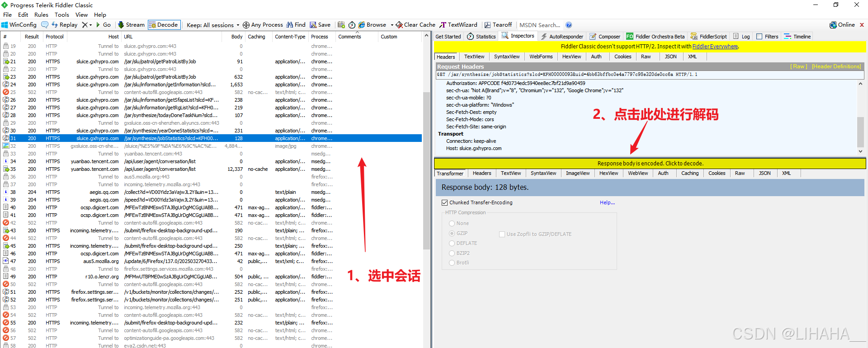Open the TextWizard tool
This screenshot has height=348, width=868.
[x=458, y=25]
